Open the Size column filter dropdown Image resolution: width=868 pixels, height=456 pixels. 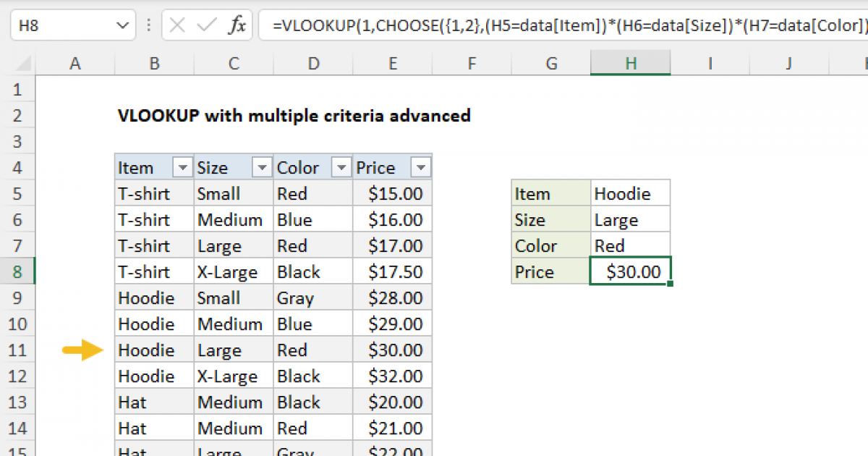pyautogui.click(x=262, y=168)
